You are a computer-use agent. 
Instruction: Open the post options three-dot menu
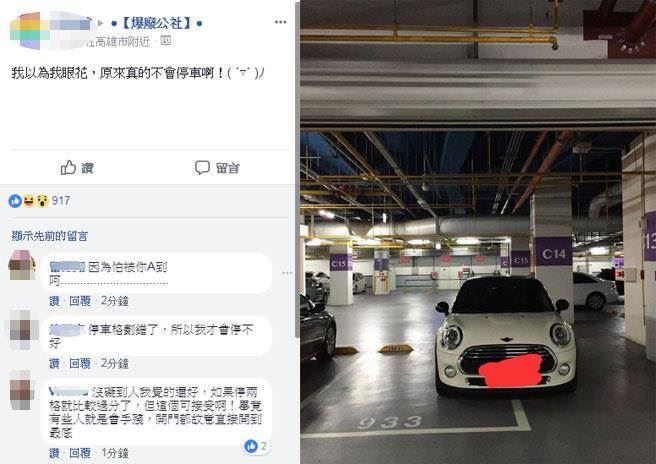click(280, 22)
